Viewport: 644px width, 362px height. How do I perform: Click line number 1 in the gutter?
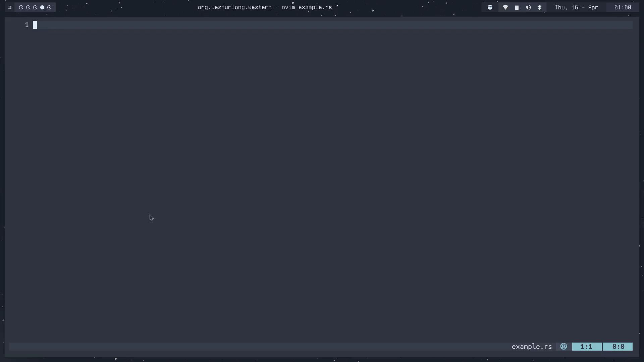[x=27, y=25]
